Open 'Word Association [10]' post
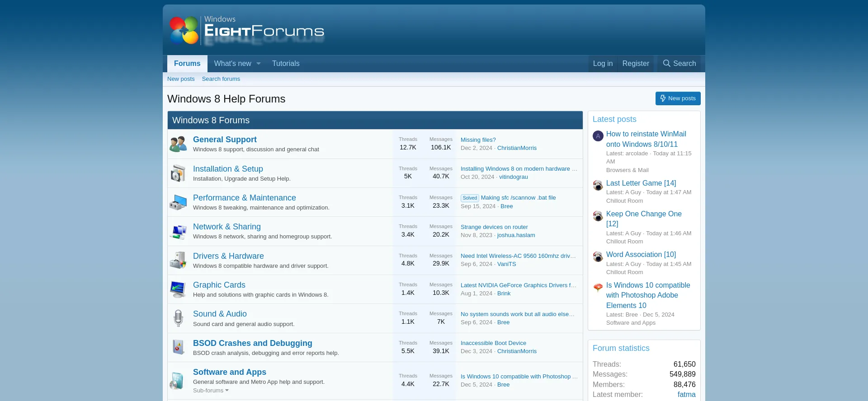 [x=641, y=254]
